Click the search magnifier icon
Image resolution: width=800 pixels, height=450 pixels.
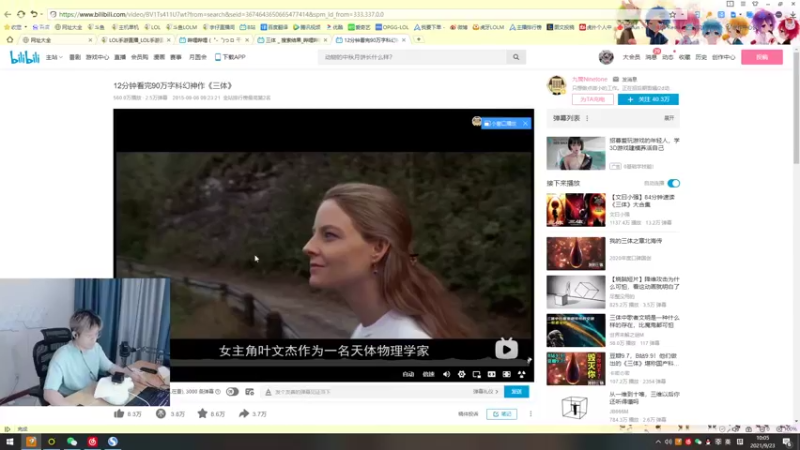click(x=516, y=57)
